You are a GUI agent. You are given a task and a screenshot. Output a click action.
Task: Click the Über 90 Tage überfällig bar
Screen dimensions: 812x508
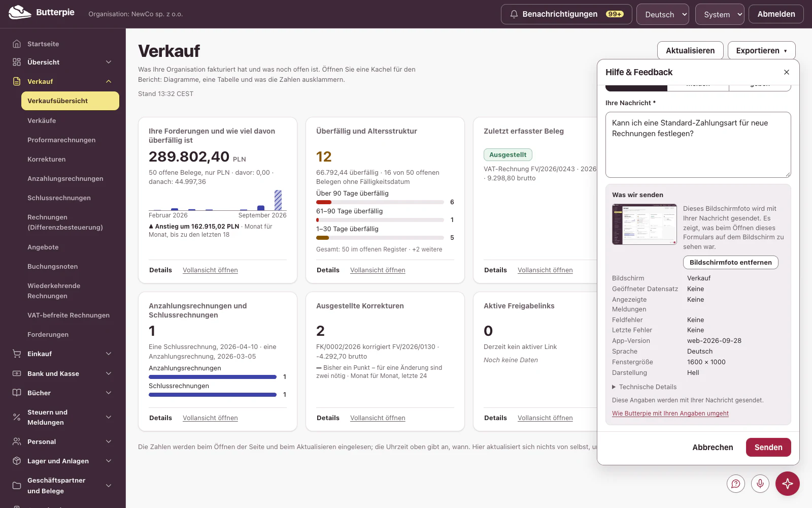click(380, 202)
